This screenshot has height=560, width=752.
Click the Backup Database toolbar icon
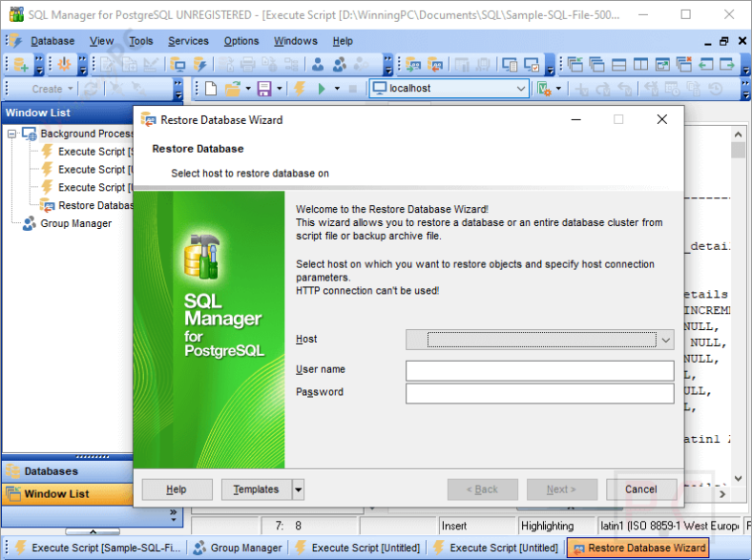[413, 64]
